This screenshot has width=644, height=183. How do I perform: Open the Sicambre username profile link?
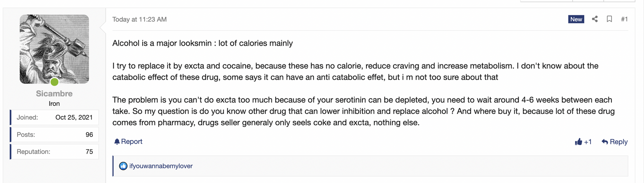[54, 94]
